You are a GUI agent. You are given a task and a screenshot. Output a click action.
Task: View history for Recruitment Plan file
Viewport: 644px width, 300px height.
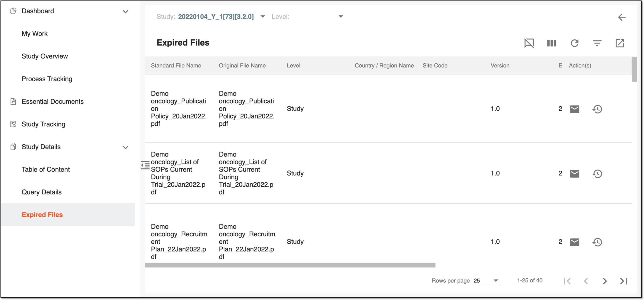click(597, 242)
